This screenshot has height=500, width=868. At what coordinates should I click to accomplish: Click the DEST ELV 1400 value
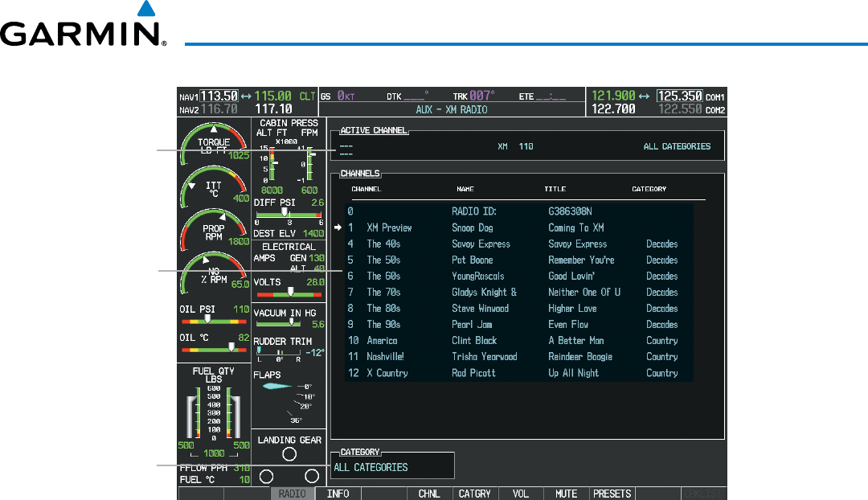click(313, 234)
